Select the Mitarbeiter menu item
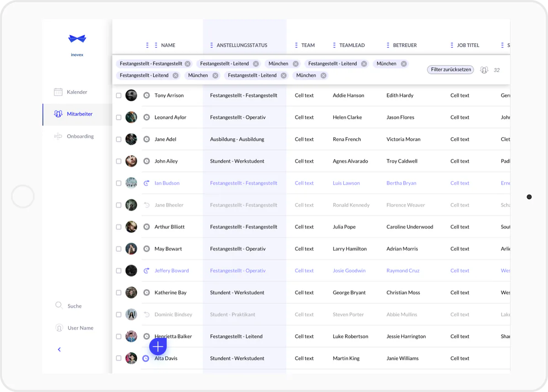This screenshot has width=548, height=392. [77, 114]
